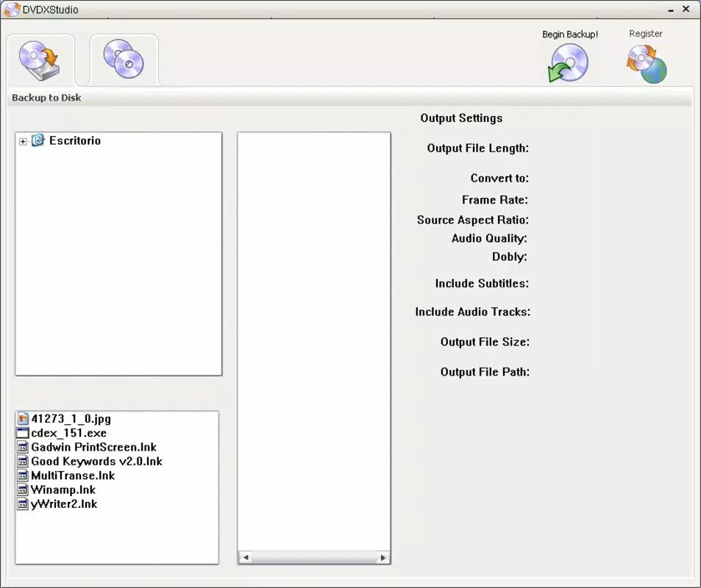Click the Begin Backup! label
The height and width of the screenshot is (588, 701).
[x=570, y=35]
